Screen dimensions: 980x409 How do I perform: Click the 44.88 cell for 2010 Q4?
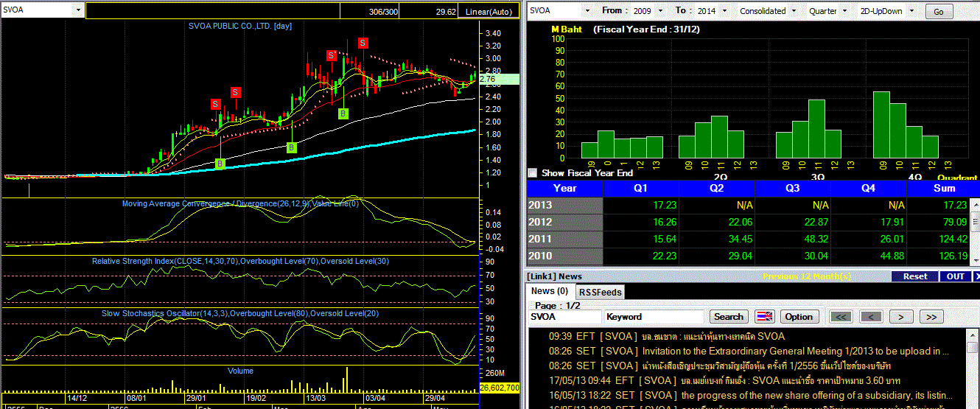(x=869, y=256)
